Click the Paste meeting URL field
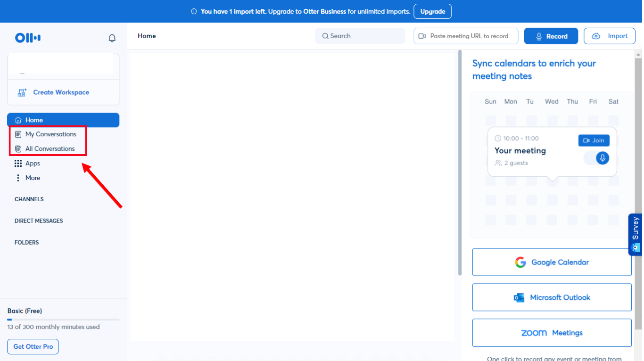The image size is (644, 361). [x=466, y=36]
